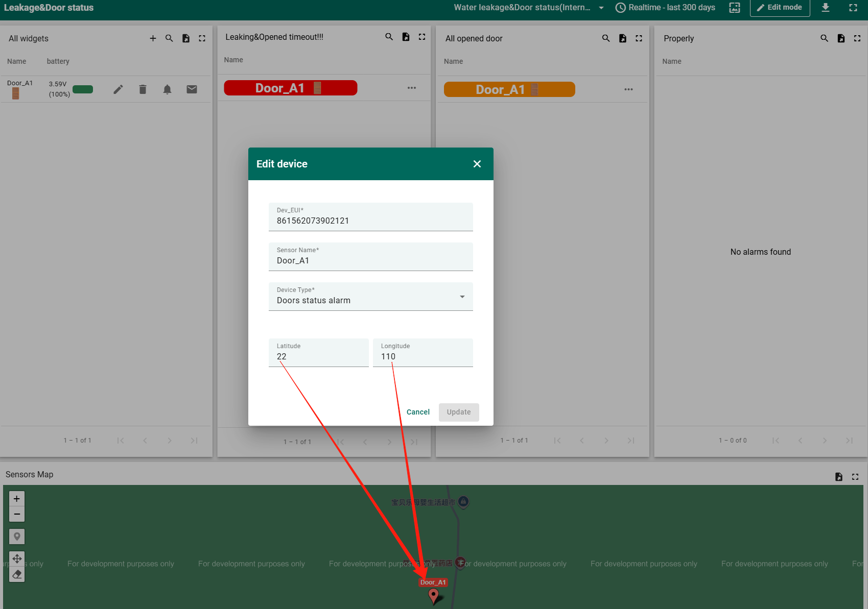This screenshot has width=868, height=609.
Task: Click the Sensor Name input field
Action: [370, 260]
